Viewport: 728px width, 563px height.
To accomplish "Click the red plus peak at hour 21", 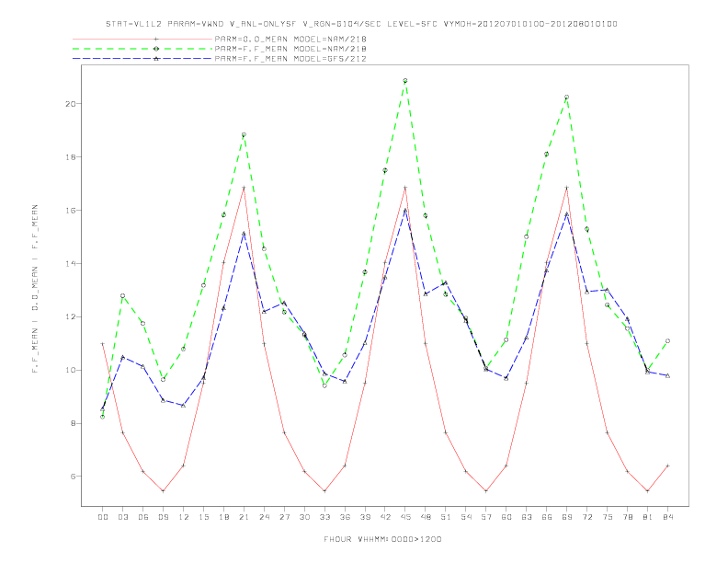I will pos(244,188).
